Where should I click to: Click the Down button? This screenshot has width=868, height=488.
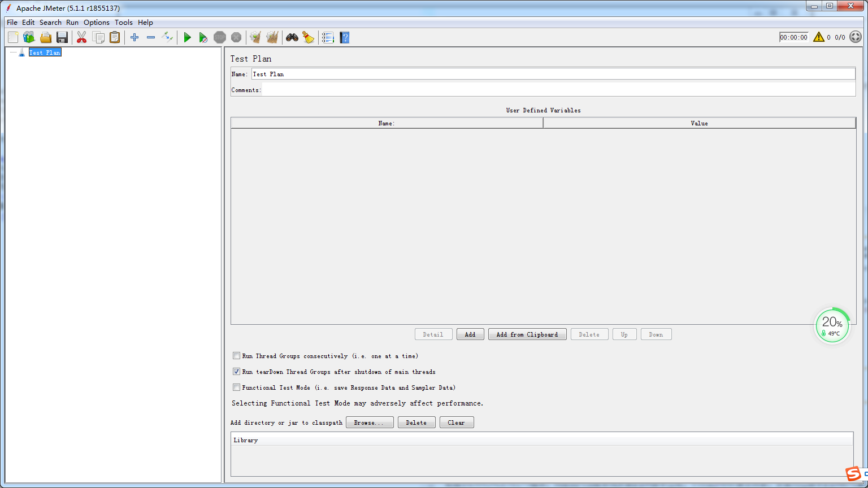[656, 334]
